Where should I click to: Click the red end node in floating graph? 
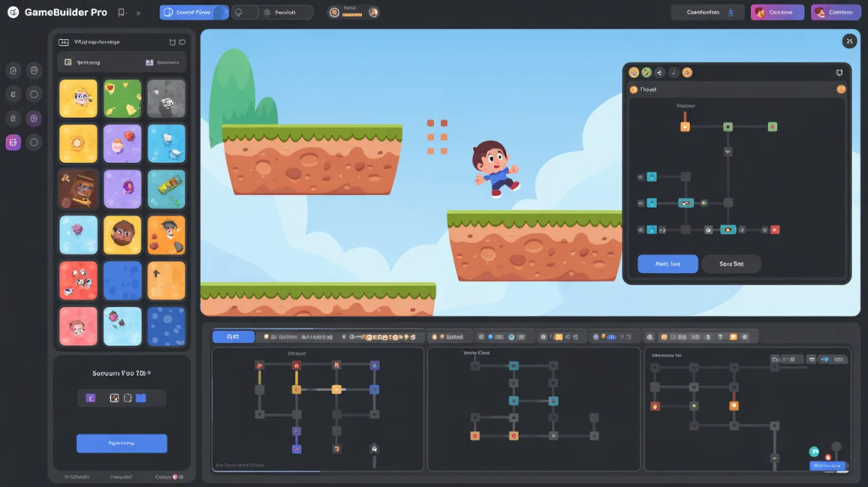coord(774,229)
